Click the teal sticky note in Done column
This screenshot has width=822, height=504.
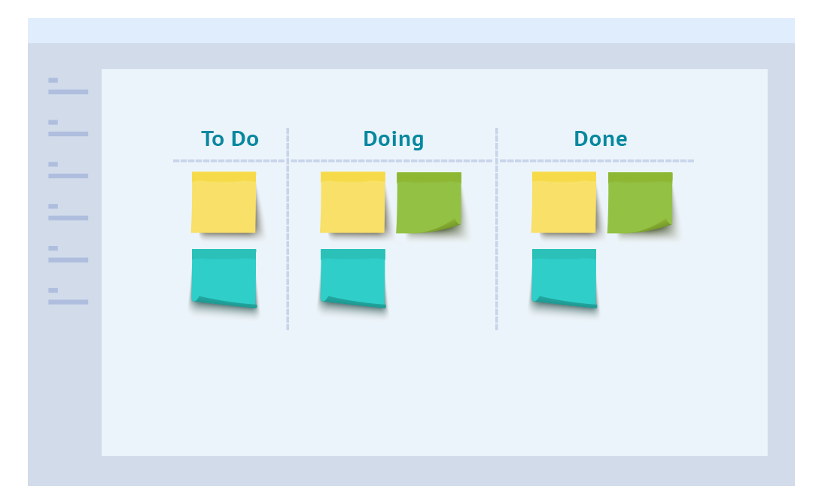tap(564, 278)
